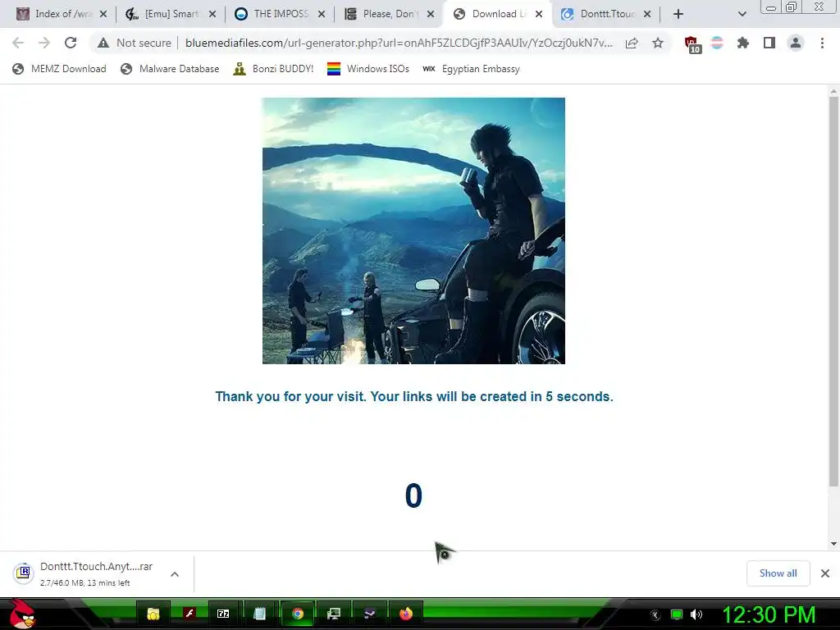The image size is (840, 630).
Task: Open the volume speaker tray icon
Action: (x=696, y=615)
